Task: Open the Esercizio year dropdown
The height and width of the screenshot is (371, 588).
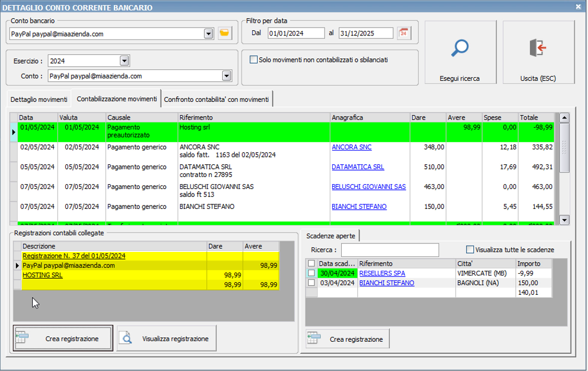Action: coord(124,61)
